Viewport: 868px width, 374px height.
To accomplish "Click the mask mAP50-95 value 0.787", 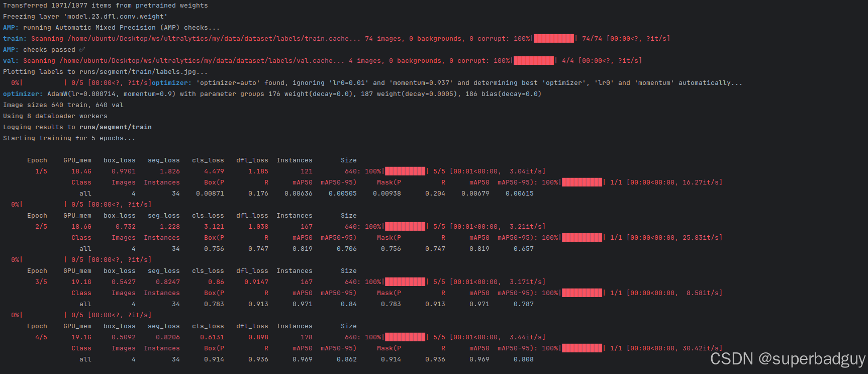I will coord(524,304).
